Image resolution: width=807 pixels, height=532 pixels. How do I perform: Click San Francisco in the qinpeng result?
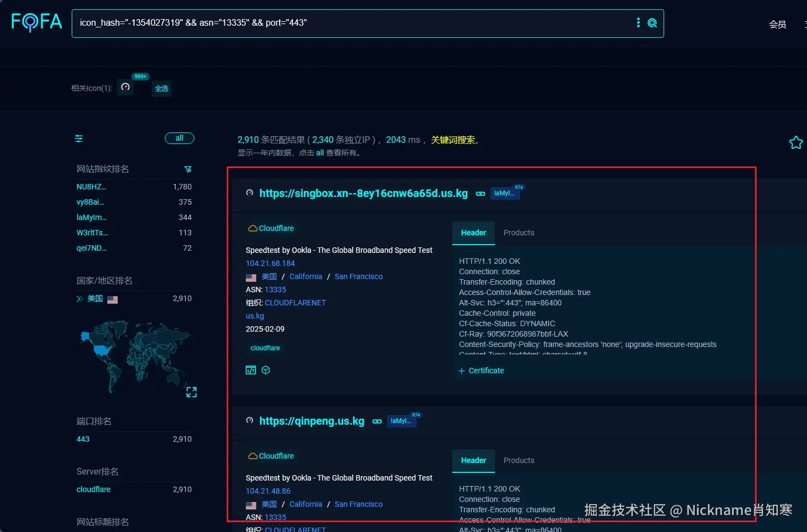click(359, 504)
